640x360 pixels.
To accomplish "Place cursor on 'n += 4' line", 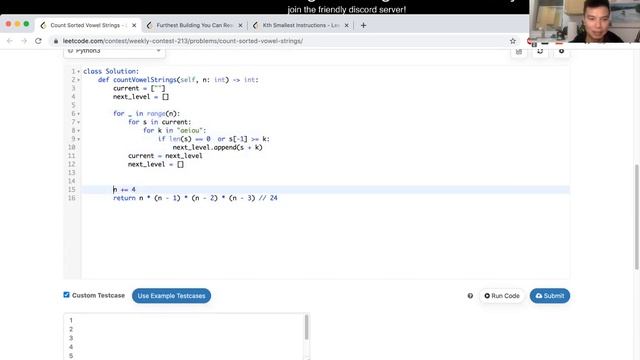I will point(124,189).
